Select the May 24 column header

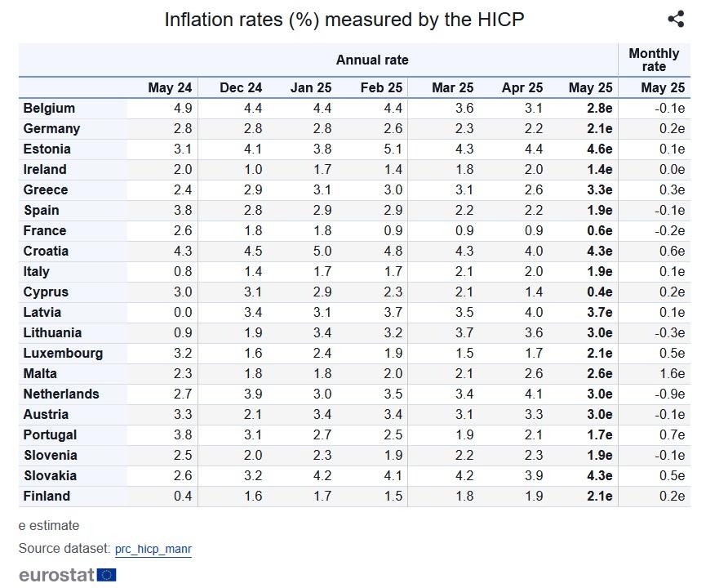point(170,87)
